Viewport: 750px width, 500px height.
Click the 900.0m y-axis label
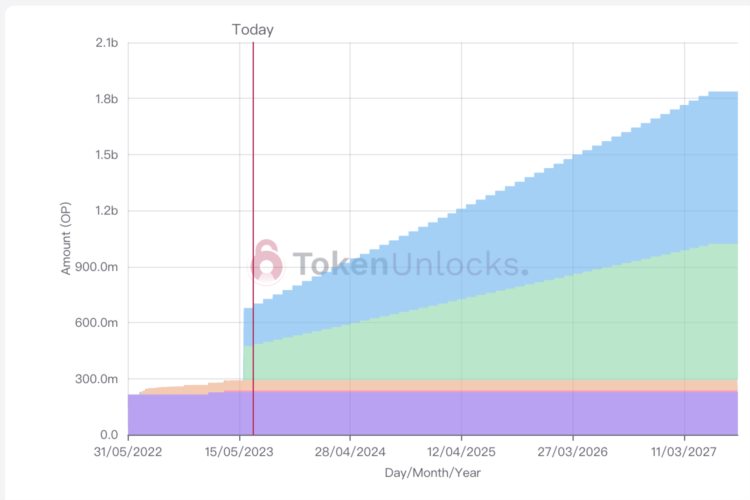(x=98, y=267)
